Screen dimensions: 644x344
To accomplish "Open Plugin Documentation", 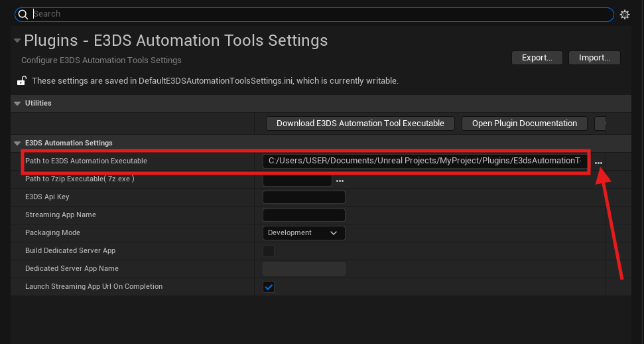I will pos(525,124).
